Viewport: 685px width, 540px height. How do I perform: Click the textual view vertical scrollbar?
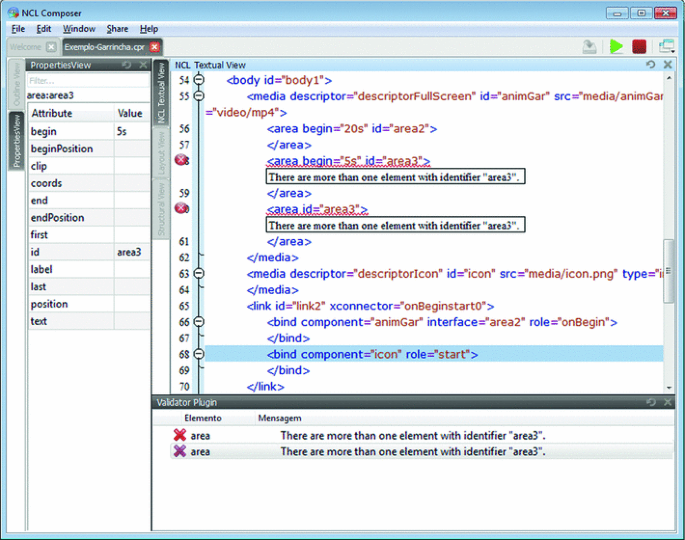point(669,270)
